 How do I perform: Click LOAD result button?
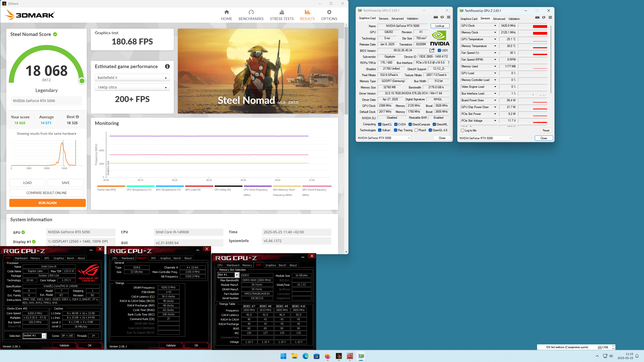[27, 183]
